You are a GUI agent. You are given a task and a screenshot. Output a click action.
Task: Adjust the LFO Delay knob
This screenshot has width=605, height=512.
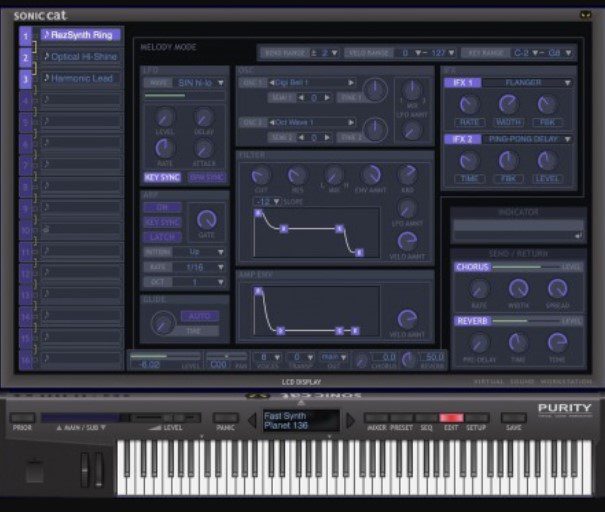203,117
